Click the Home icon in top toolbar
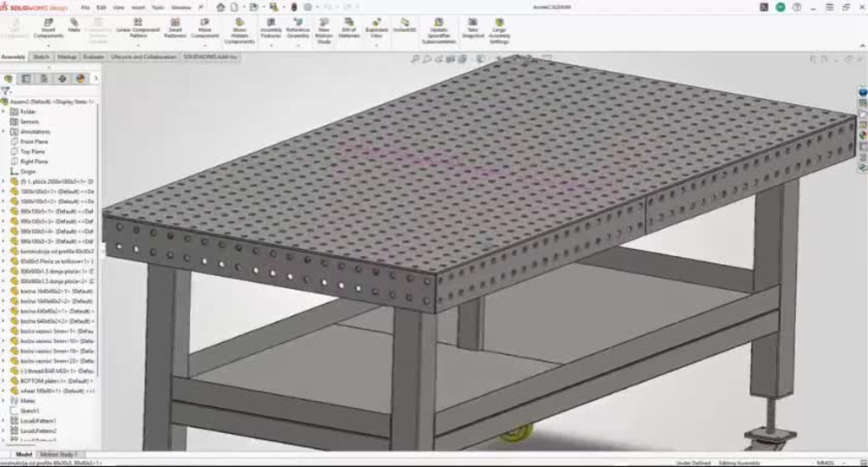 (x=220, y=7)
